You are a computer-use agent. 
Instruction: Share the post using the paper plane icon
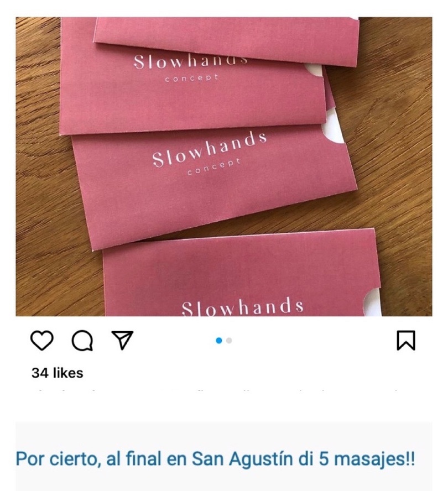(122, 339)
